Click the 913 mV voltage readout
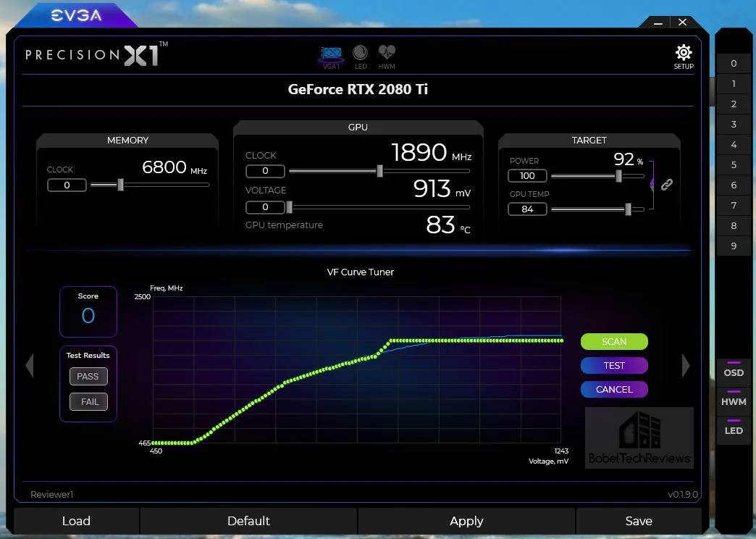756x539 pixels. 442,188
